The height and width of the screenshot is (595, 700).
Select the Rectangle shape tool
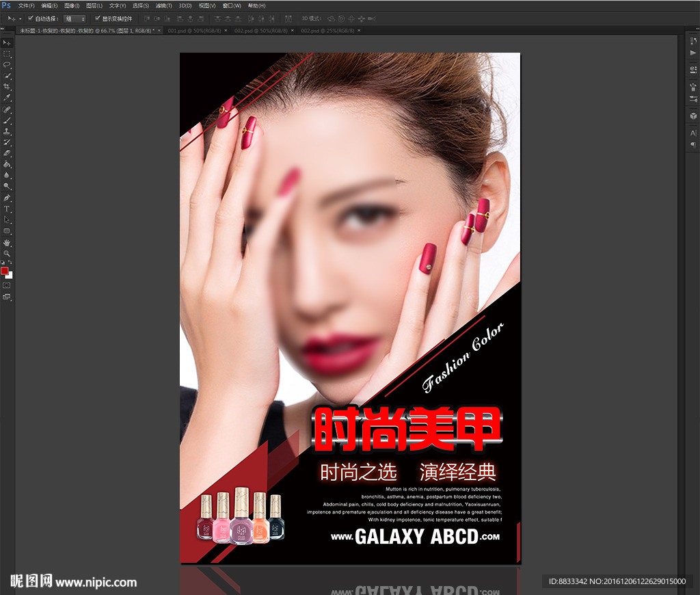coord(7,231)
